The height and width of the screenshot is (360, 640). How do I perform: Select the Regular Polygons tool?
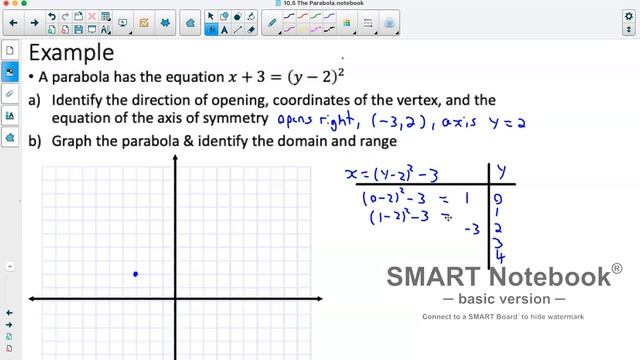[238, 16]
